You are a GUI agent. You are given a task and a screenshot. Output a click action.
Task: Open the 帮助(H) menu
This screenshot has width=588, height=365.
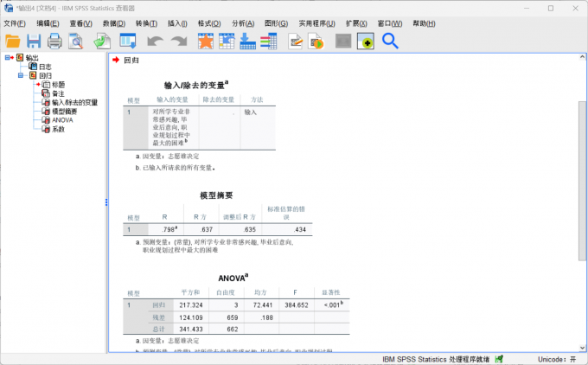click(424, 23)
